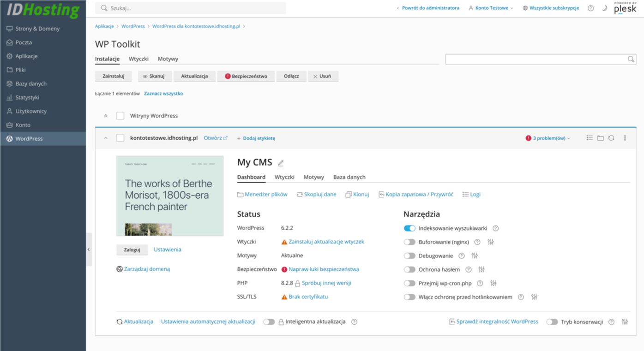Click the search magnifier icon in WP Toolkit filter
The width and height of the screenshot is (644, 351).
(631, 59)
